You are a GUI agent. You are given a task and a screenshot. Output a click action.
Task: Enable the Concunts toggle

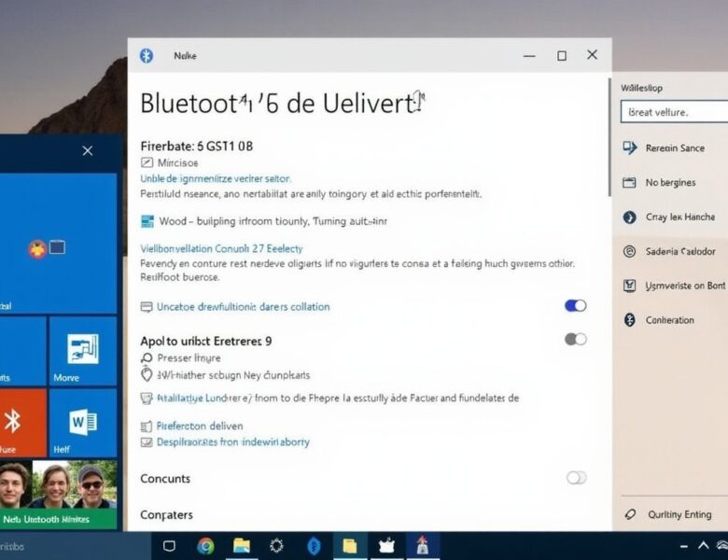click(x=576, y=478)
